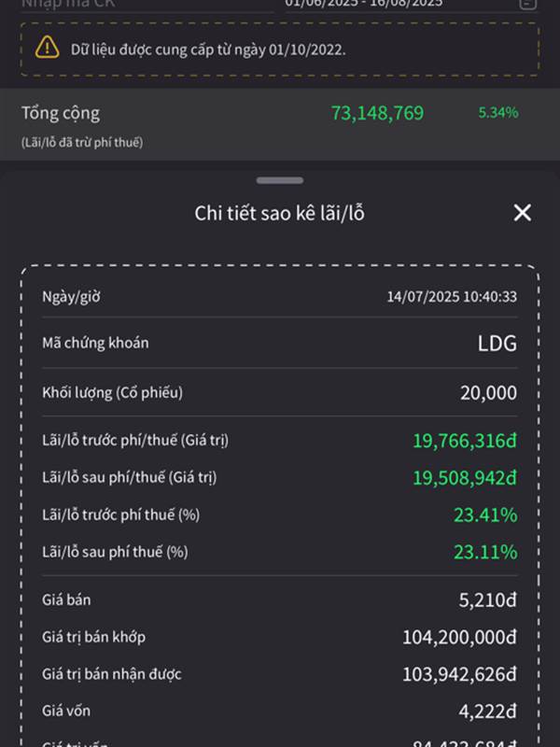Tap the Ngày/giờ row timestamp
This screenshot has height=747, width=560.
(x=452, y=297)
